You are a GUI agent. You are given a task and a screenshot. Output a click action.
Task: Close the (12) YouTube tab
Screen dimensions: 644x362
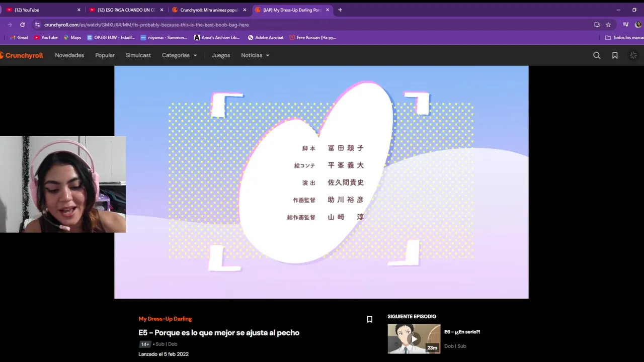pyautogui.click(x=79, y=10)
